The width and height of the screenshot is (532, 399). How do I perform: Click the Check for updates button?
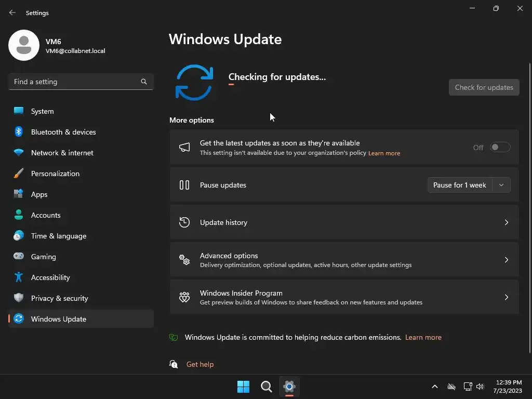(x=484, y=87)
